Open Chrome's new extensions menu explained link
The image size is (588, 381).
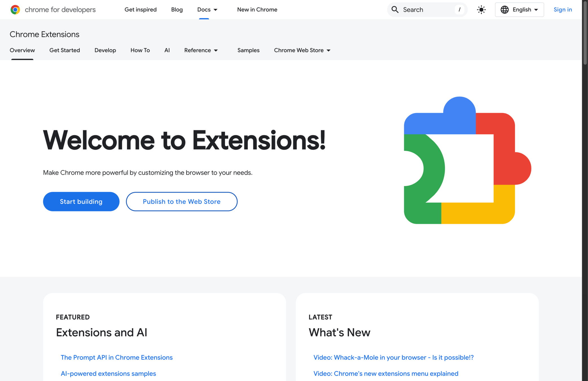pyautogui.click(x=386, y=373)
